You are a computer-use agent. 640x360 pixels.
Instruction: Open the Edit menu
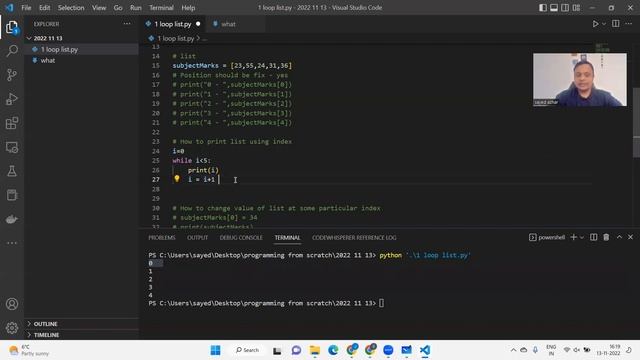(44, 8)
